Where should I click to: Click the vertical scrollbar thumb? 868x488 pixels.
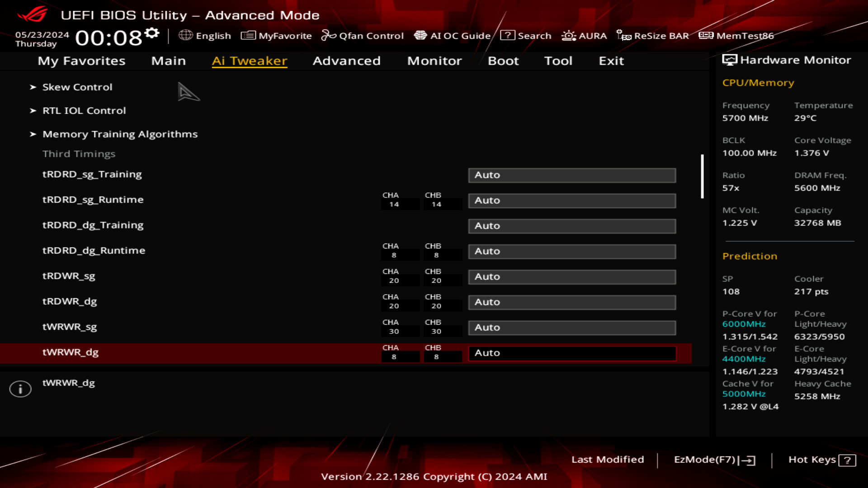(702, 176)
